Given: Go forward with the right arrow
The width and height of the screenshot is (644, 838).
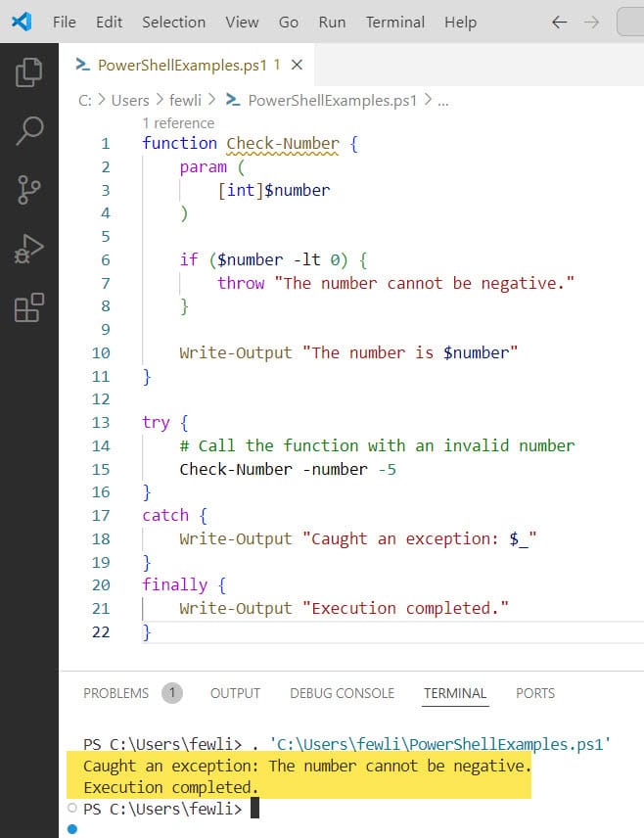Looking at the screenshot, I should pos(591,22).
